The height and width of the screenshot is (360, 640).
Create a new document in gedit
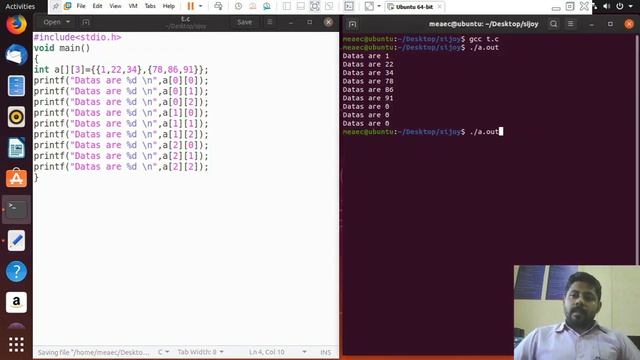[86, 22]
